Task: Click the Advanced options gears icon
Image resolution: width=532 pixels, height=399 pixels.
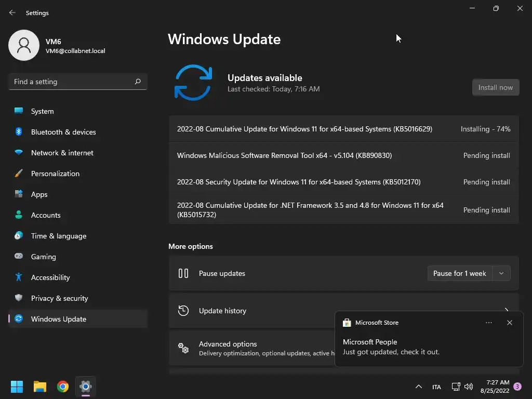Action: [x=183, y=348]
